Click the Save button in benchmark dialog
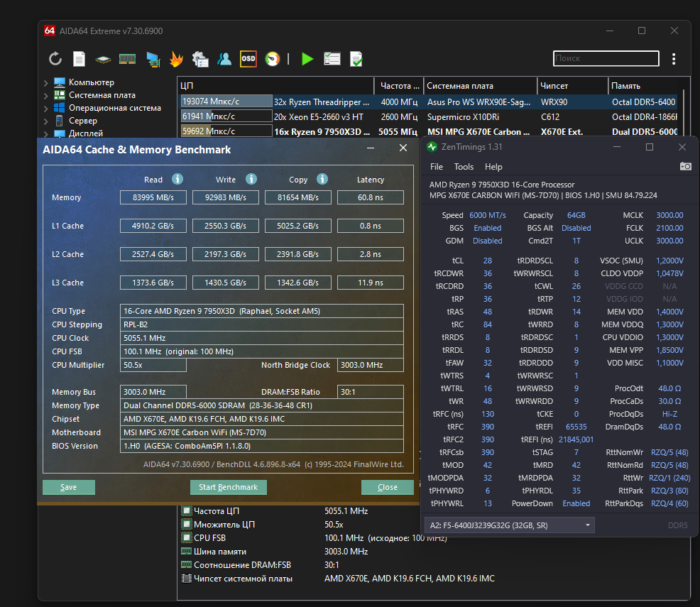 (x=69, y=487)
